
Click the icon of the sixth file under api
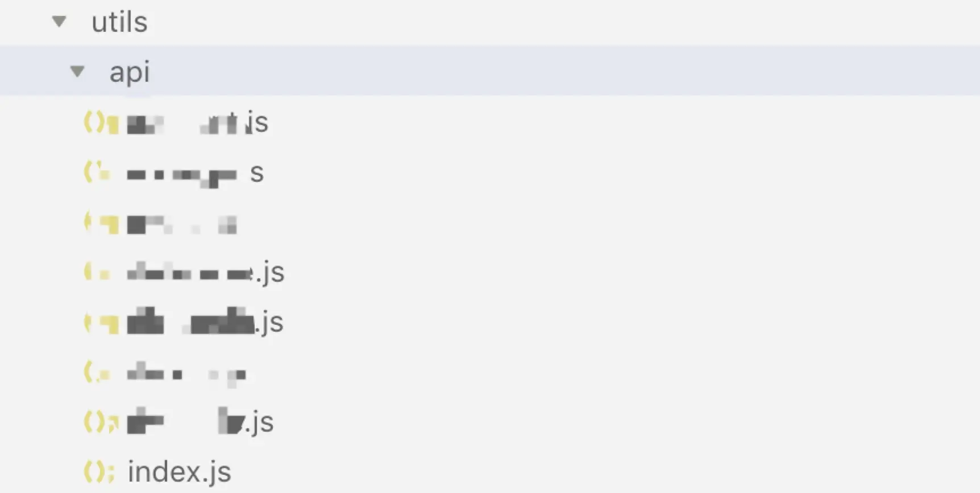tap(97, 373)
